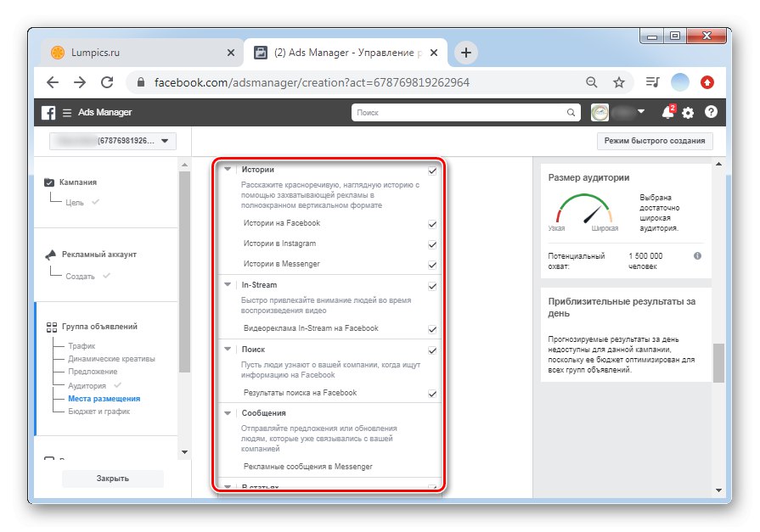Open the Ads Manager hamburger menu
Screen dimensions: 760x532
pyautogui.click(x=67, y=112)
